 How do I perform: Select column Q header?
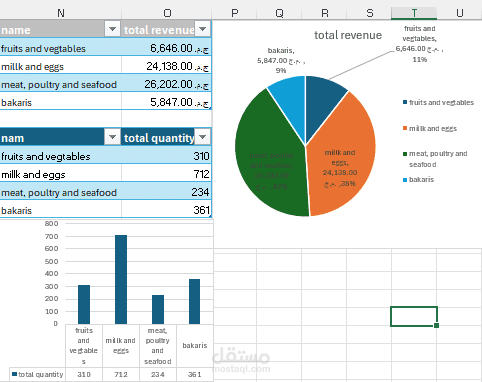[279, 13]
